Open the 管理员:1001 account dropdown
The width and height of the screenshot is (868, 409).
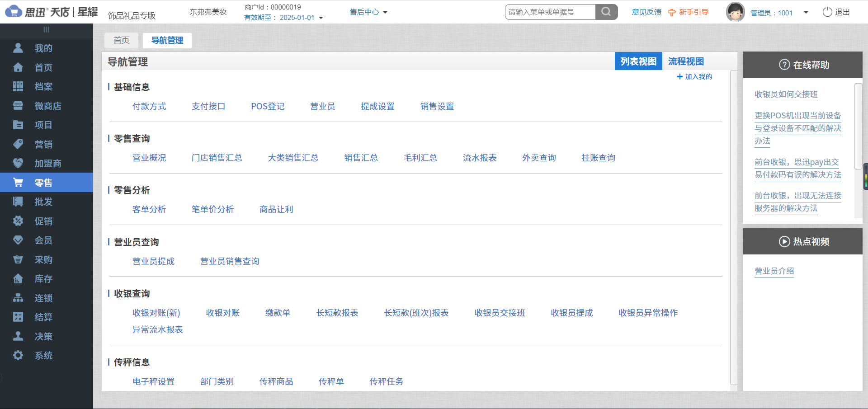point(807,12)
